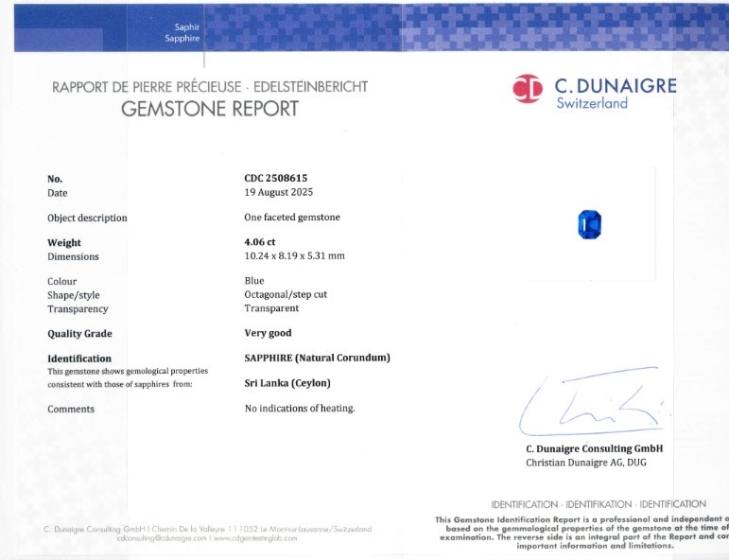729x560 pixels.
Task: Click the C. DUNAIGRE brand name
Action: pyautogui.click(x=616, y=85)
